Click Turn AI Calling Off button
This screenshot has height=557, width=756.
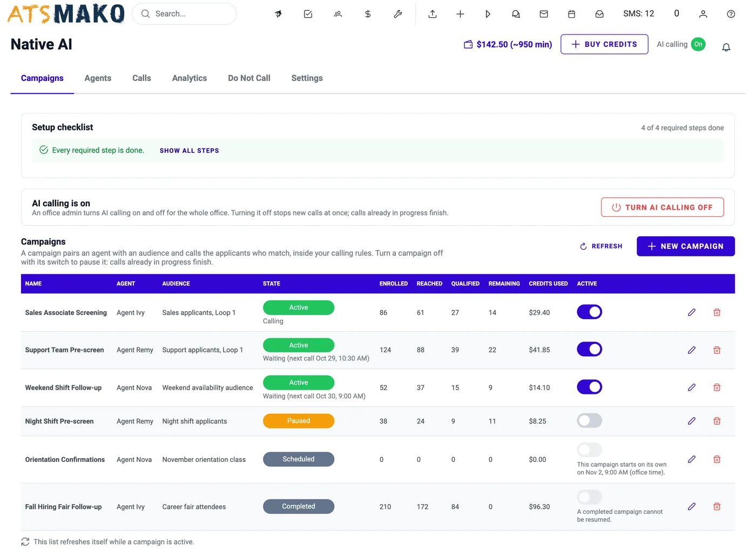click(x=662, y=207)
